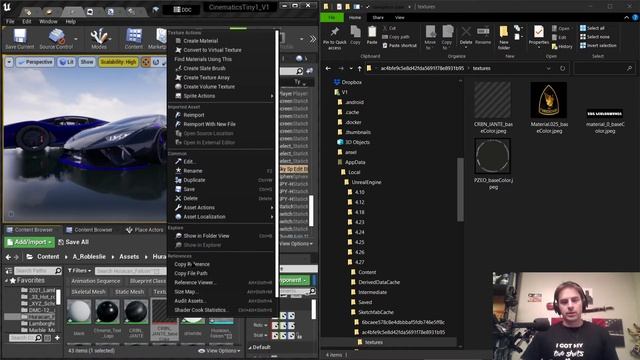Screen dimensions: 640x360
Task: Click Audit Assets... entry
Action: coord(189,301)
